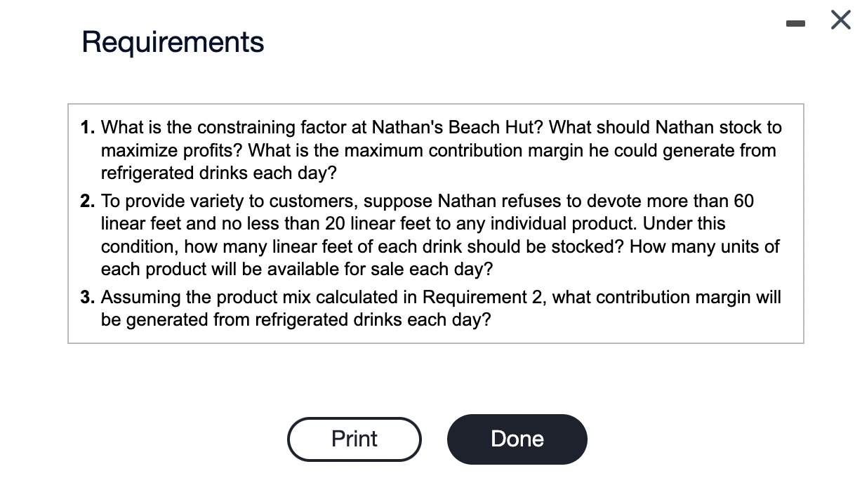Screen dimensions: 855x504
Task: Click the minimize dash icon
Action: (x=796, y=22)
